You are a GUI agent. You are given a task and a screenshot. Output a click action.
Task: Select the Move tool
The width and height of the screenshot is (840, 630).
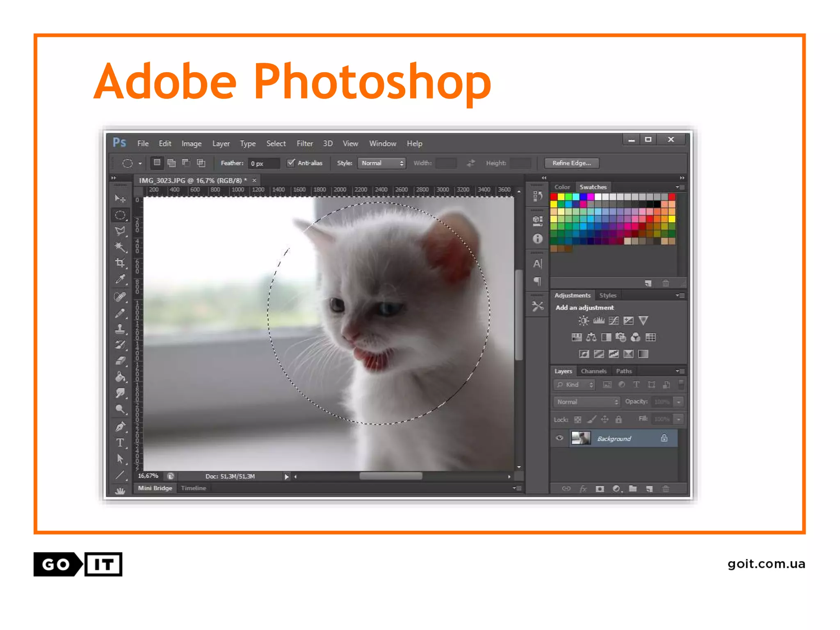[120, 199]
